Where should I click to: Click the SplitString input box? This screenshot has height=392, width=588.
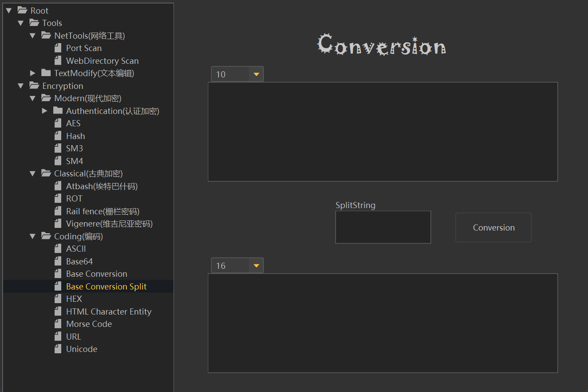pyautogui.click(x=383, y=227)
